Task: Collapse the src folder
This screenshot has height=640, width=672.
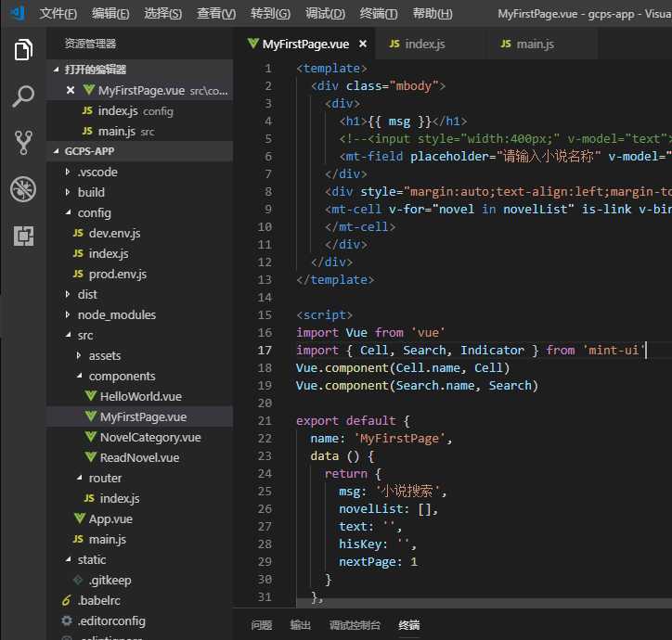Action: click(68, 335)
